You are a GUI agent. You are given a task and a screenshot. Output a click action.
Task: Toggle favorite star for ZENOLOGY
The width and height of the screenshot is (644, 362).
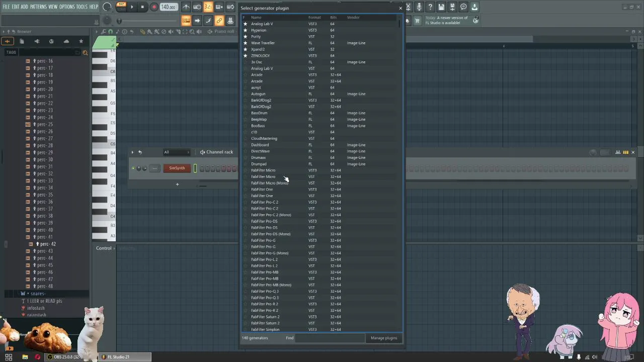pyautogui.click(x=246, y=56)
